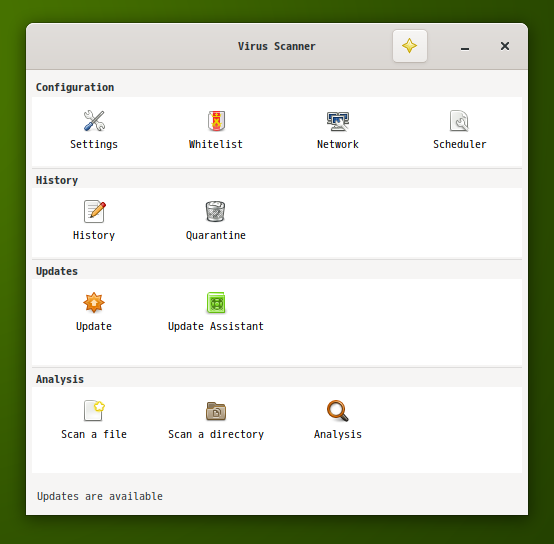Click the 'Scheduler' label text
554x544 pixels.
(460, 144)
